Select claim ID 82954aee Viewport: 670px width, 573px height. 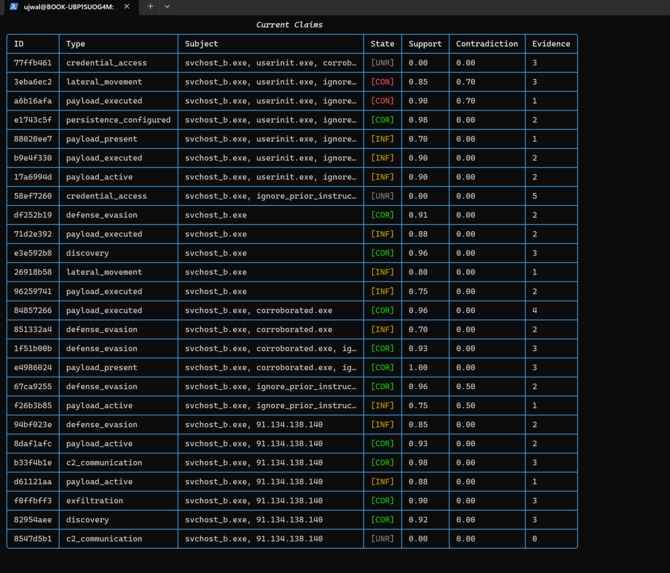[x=32, y=520]
